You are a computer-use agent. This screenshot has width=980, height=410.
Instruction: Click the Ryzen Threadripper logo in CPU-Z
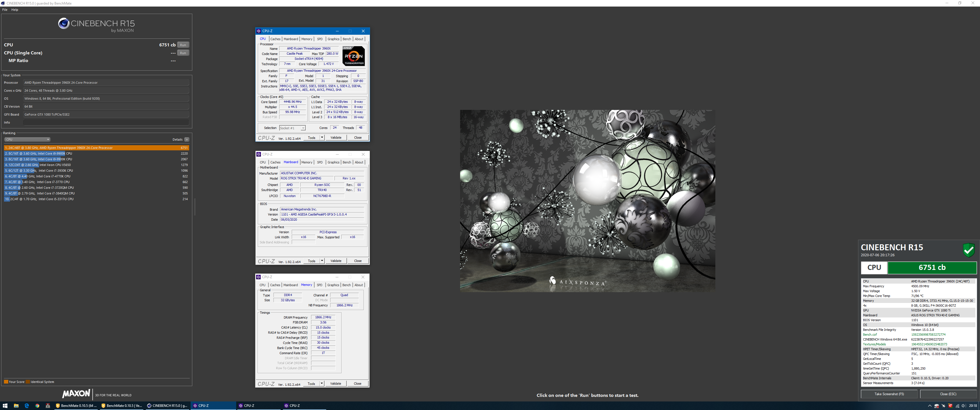click(354, 56)
